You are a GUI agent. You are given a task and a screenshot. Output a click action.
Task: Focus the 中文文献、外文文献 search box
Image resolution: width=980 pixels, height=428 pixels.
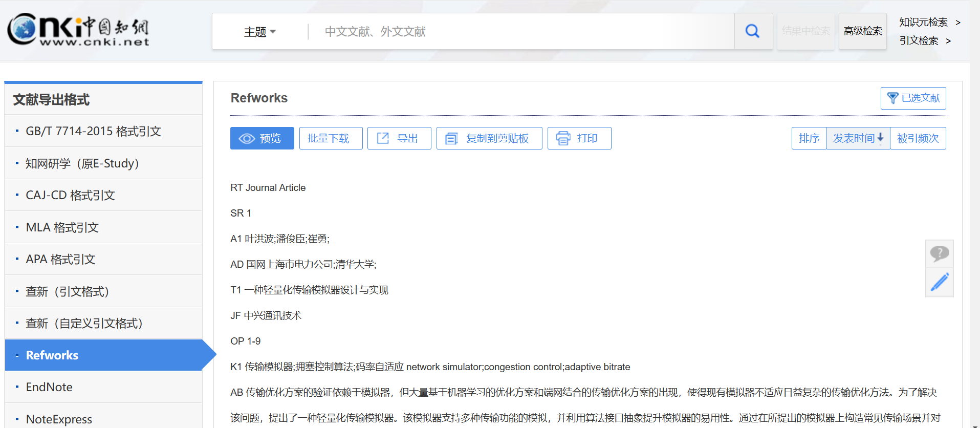click(521, 32)
